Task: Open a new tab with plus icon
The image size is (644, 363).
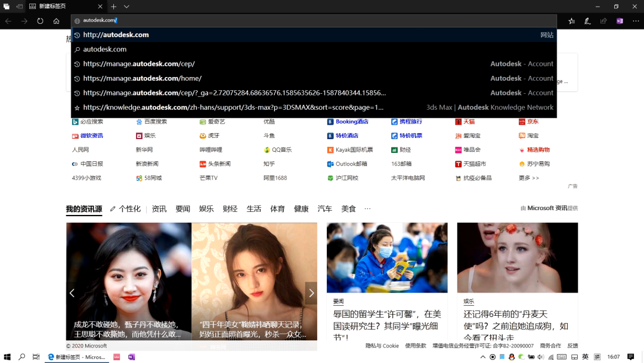Action: (x=114, y=7)
